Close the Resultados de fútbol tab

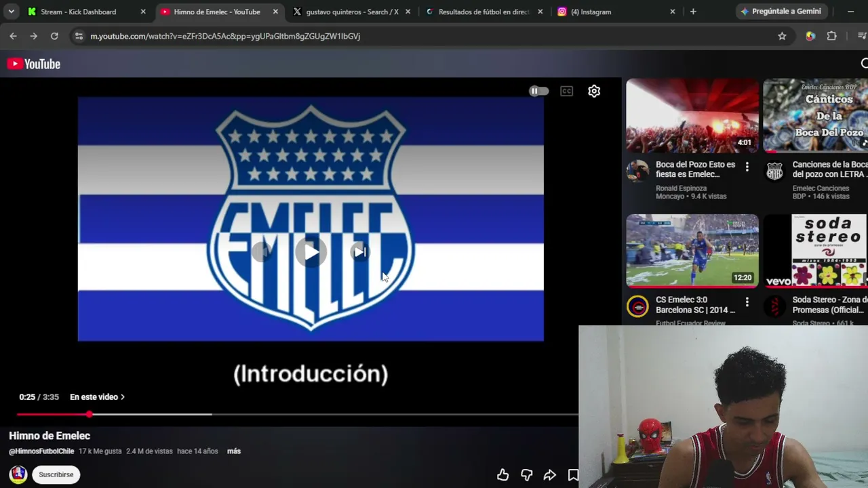point(540,12)
